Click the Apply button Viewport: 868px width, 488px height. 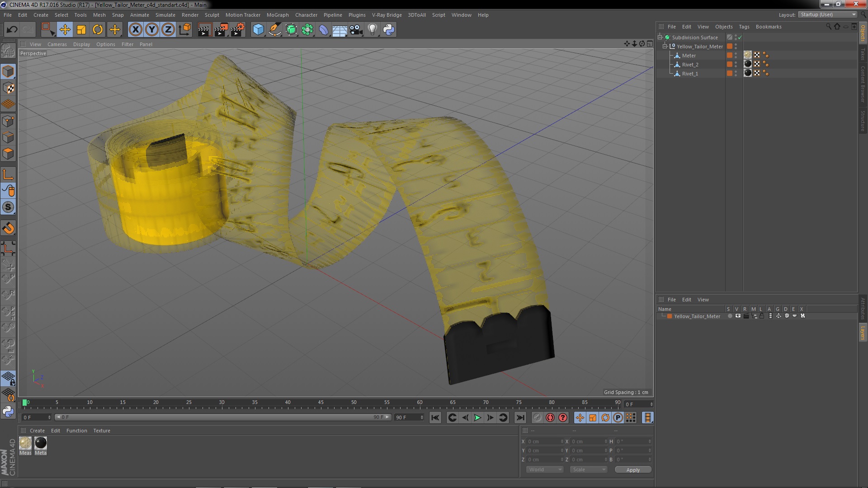click(632, 470)
